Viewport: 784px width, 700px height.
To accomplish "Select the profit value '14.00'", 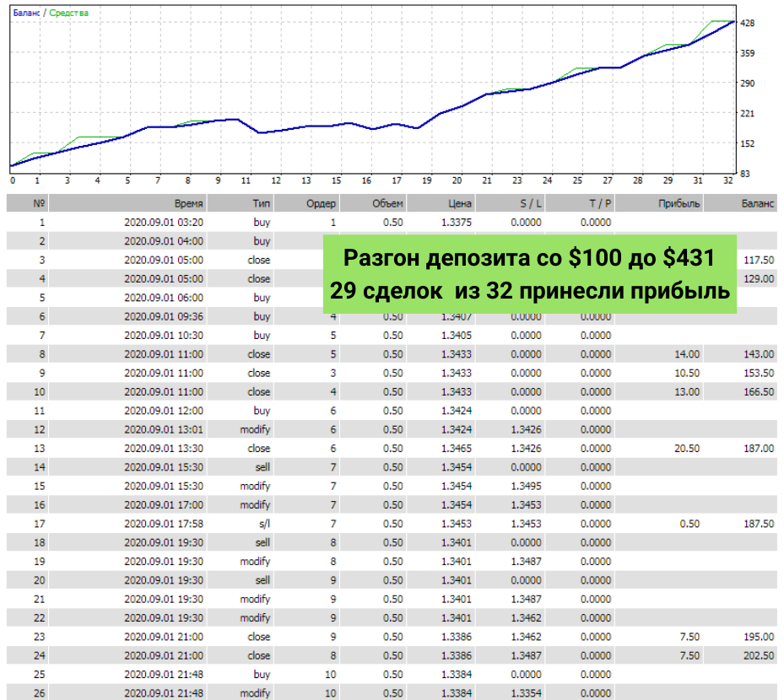I will (687, 354).
